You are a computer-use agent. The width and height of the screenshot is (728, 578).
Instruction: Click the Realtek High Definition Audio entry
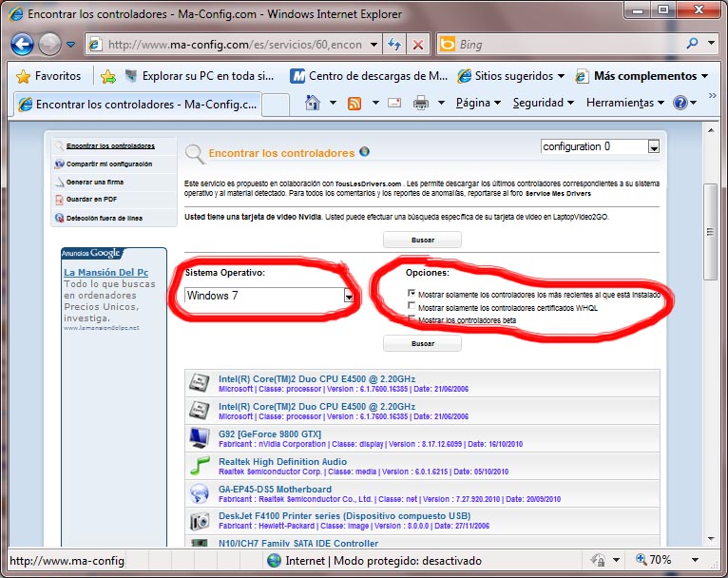click(422, 466)
